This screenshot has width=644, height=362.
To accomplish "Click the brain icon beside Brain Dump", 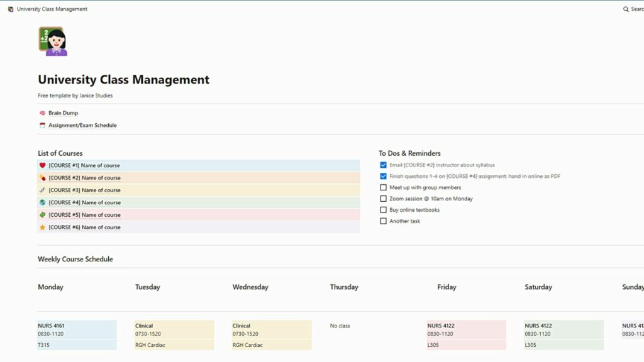I will pos(42,113).
